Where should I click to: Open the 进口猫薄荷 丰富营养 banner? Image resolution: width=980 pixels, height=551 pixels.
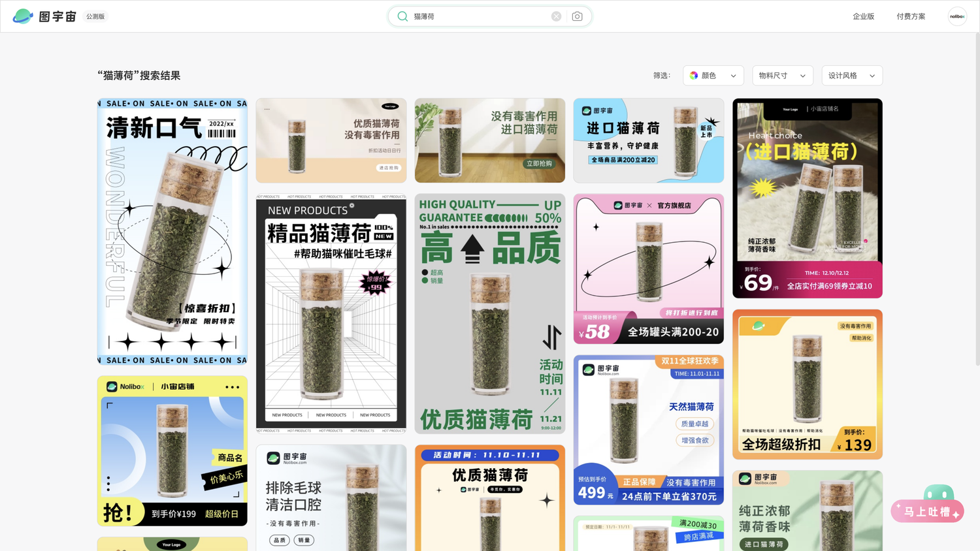click(x=649, y=140)
